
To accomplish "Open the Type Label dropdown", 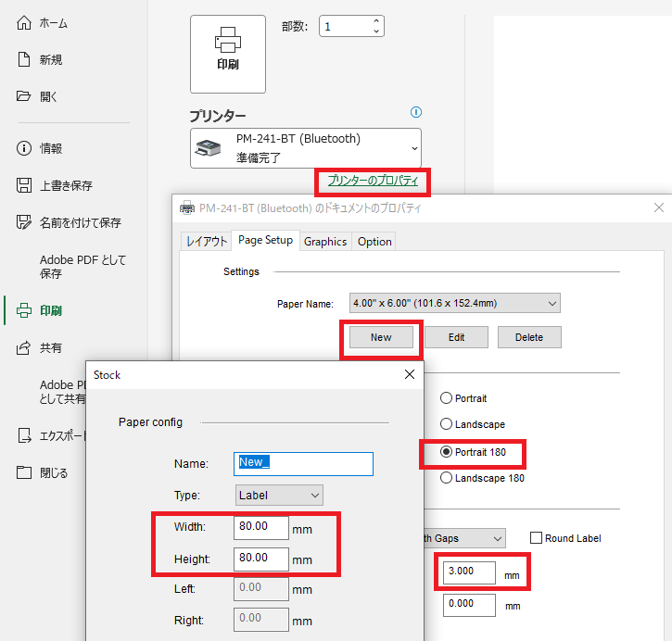I will click(x=279, y=496).
